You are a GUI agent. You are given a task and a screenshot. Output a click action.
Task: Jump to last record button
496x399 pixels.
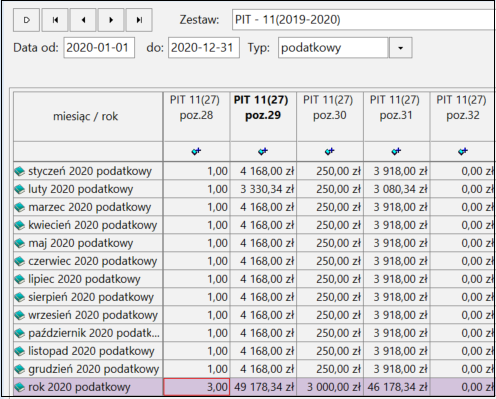coord(139,20)
